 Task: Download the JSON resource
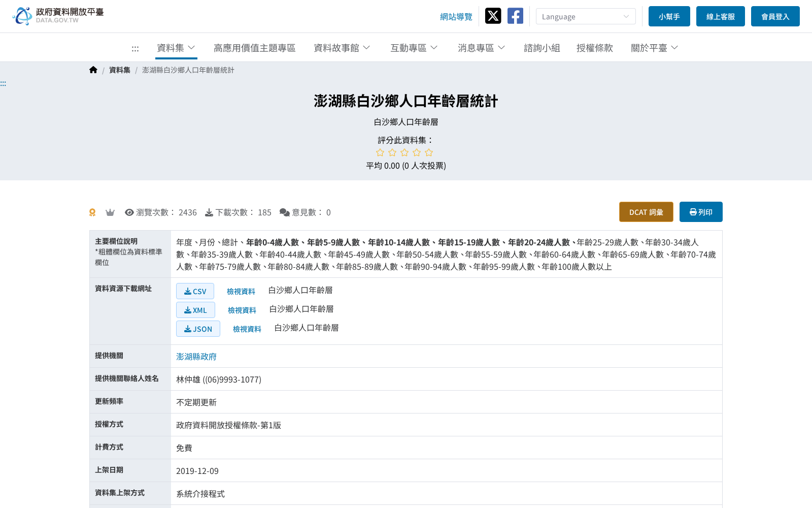[198, 329]
